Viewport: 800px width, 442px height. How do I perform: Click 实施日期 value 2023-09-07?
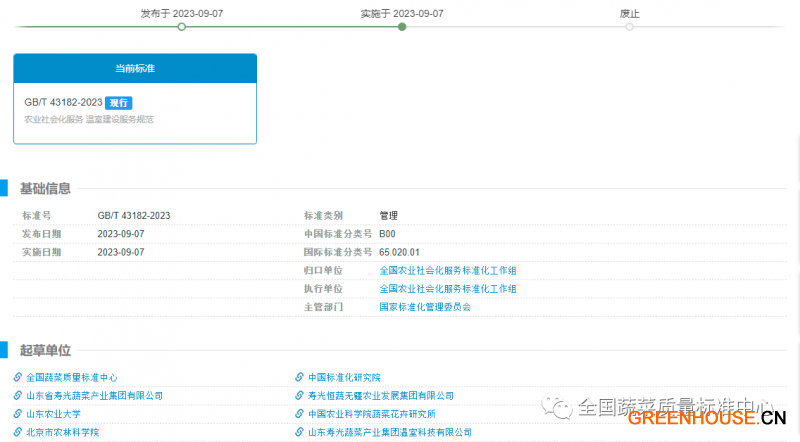click(x=121, y=253)
